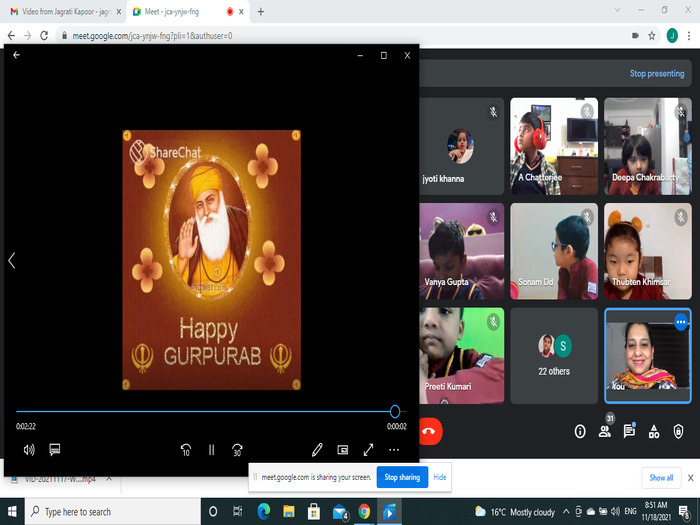Select jyoti khanna participant tile
Image resolution: width=700 pixels, height=525 pixels.
(462, 146)
